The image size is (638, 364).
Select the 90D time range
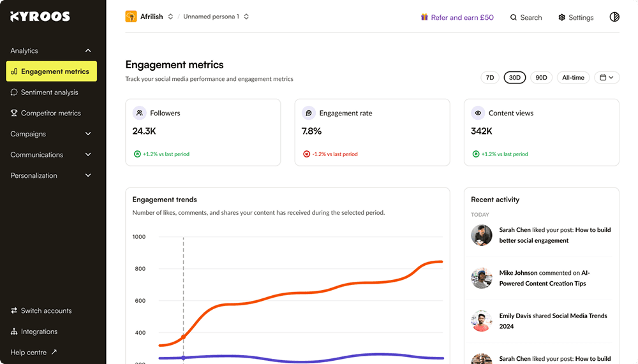click(541, 78)
